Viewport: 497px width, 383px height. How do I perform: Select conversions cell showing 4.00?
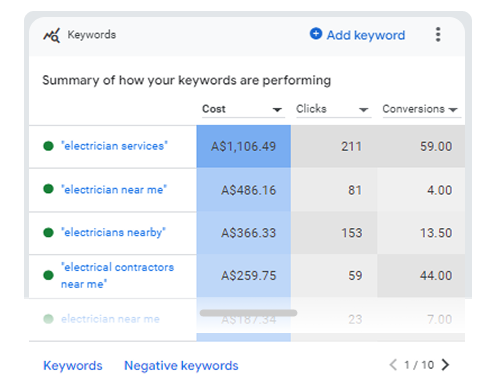coord(421,190)
